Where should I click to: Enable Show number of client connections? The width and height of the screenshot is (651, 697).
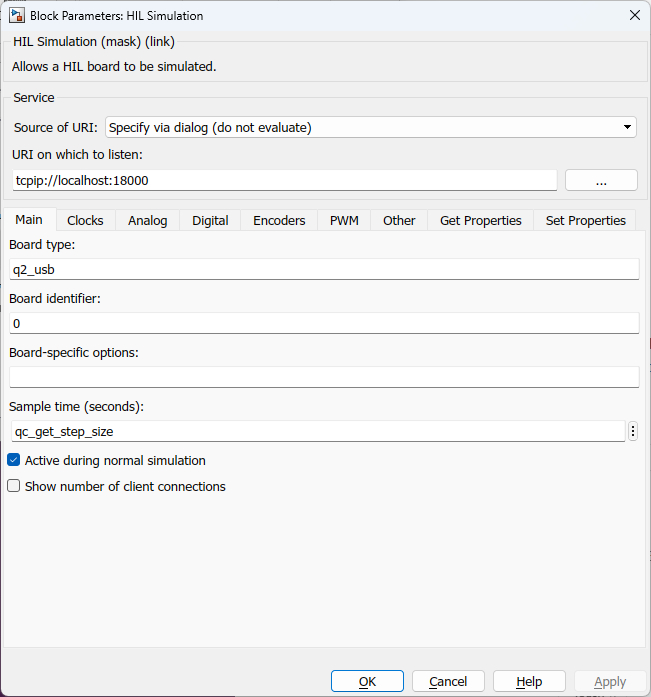pos(14,487)
